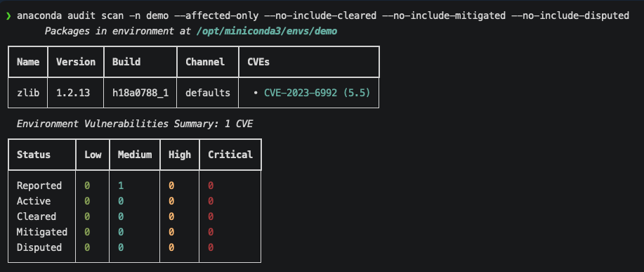
Task: Select the Channel column header
Action: 205,62
